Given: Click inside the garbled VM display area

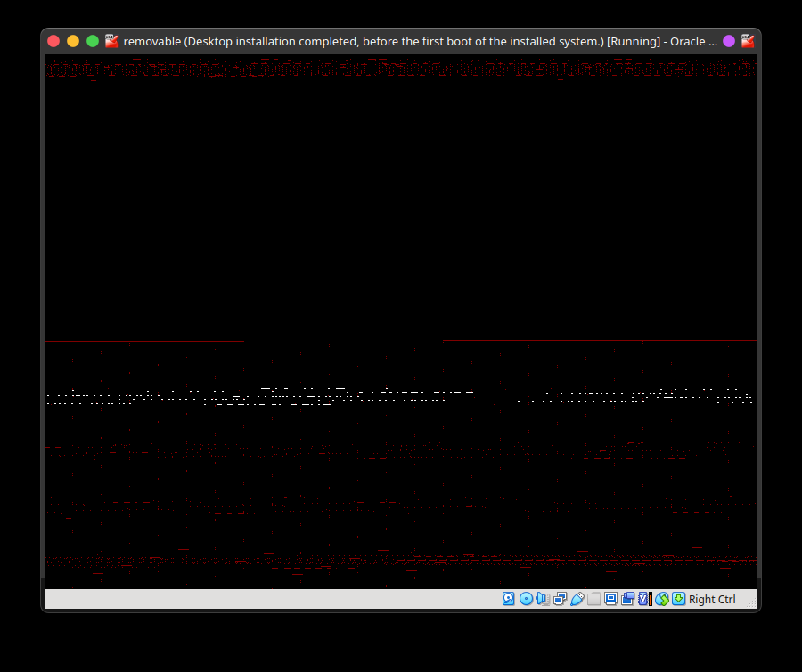Looking at the screenshot, I should (401, 223).
